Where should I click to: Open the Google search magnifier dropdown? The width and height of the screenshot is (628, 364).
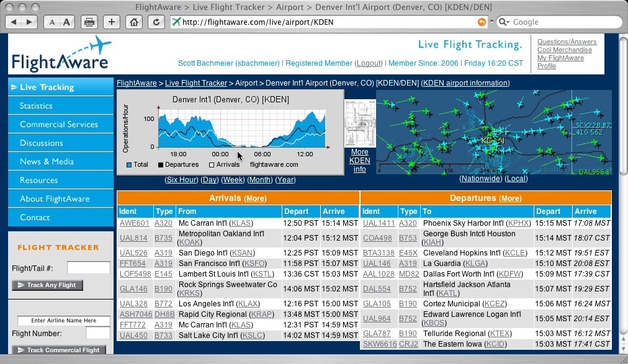pos(504,22)
